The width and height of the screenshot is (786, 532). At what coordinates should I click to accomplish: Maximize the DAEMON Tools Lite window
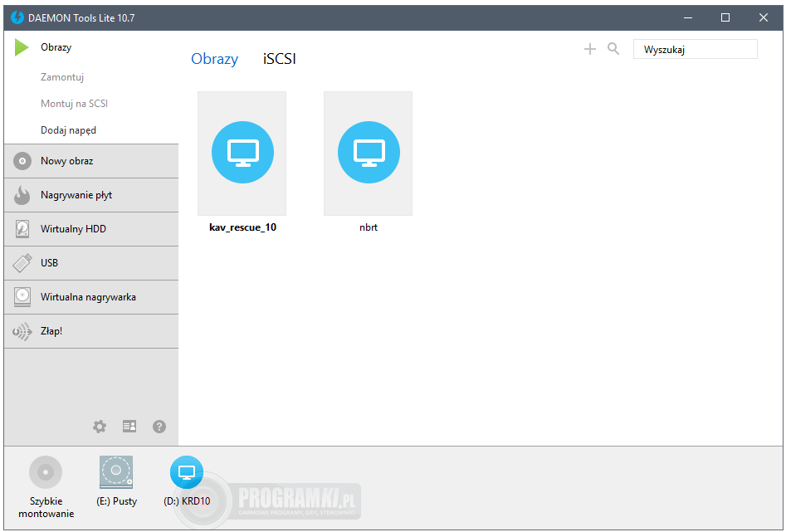coord(725,17)
